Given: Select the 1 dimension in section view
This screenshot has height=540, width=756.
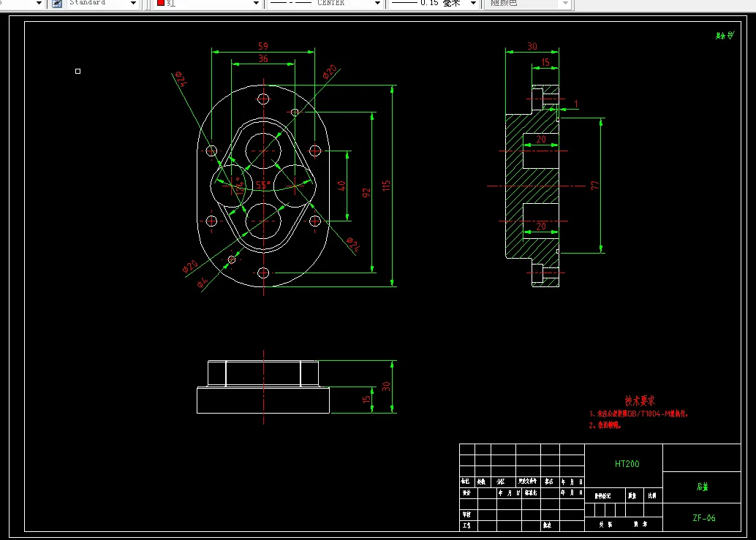Looking at the screenshot, I should click(x=576, y=104).
